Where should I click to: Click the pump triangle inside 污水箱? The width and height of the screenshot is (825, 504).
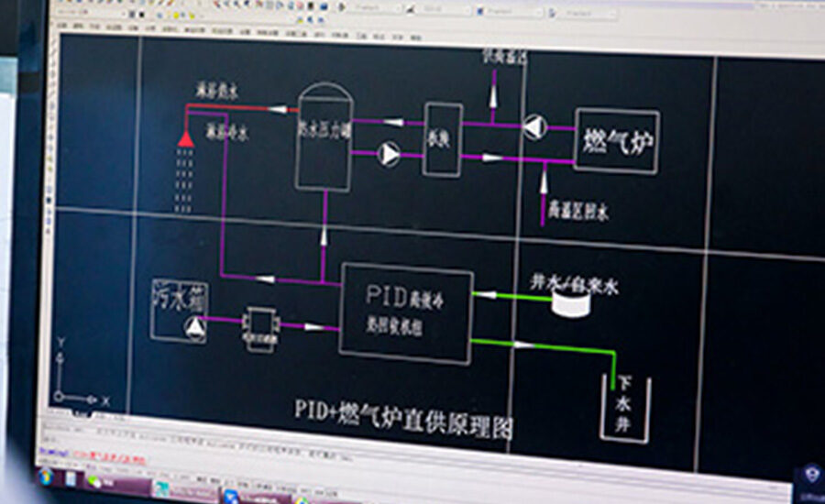(195, 325)
